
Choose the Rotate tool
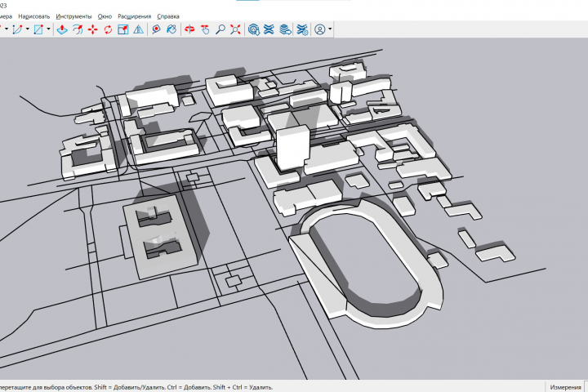pyautogui.click(x=108, y=29)
